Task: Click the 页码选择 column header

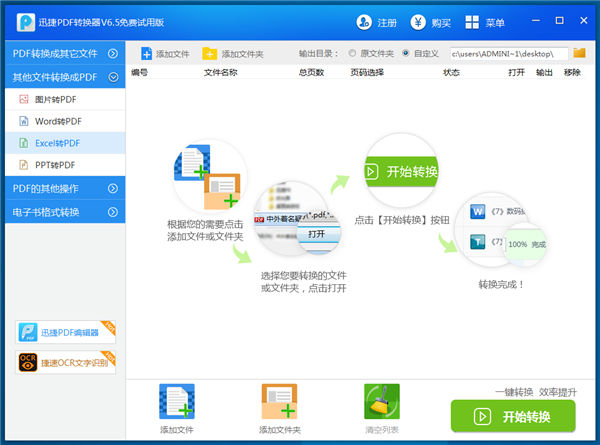Action: click(367, 72)
